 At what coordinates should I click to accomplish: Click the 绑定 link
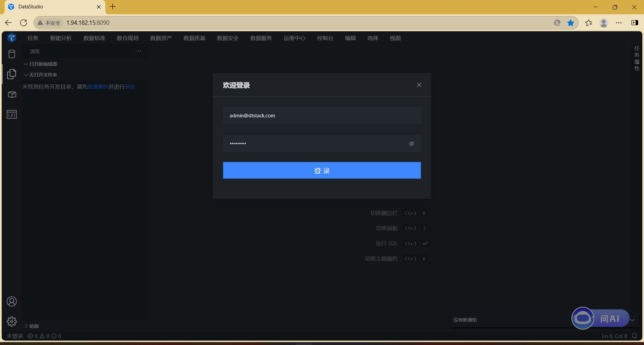[x=130, y=87]
